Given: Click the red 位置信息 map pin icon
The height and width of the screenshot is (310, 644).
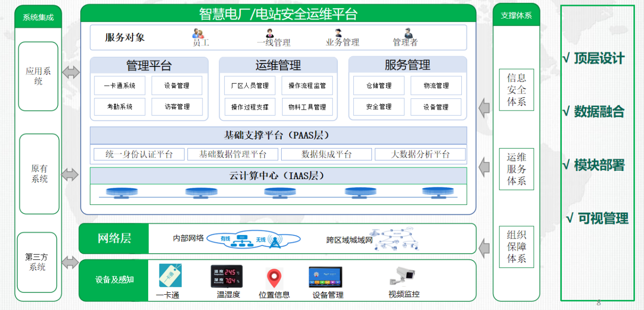Looking at the screenshot, I should (274, 278).
